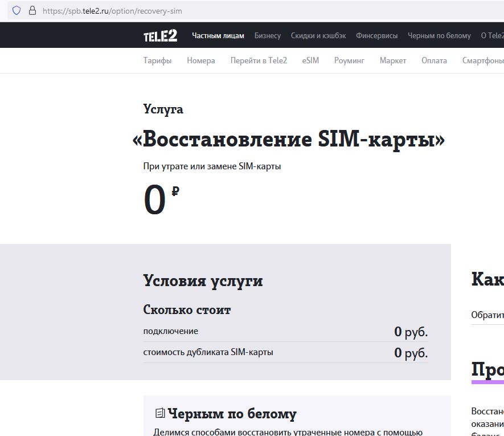Image resolution: width=504 pixels, height=436 pixels.
Task: Open the eSIM page
Action: (x=310, y=60)
